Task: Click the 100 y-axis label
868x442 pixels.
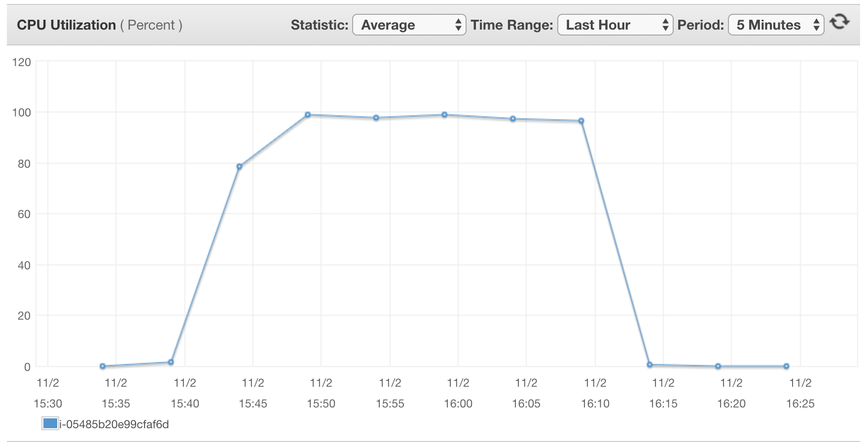Action: (21, 112)
